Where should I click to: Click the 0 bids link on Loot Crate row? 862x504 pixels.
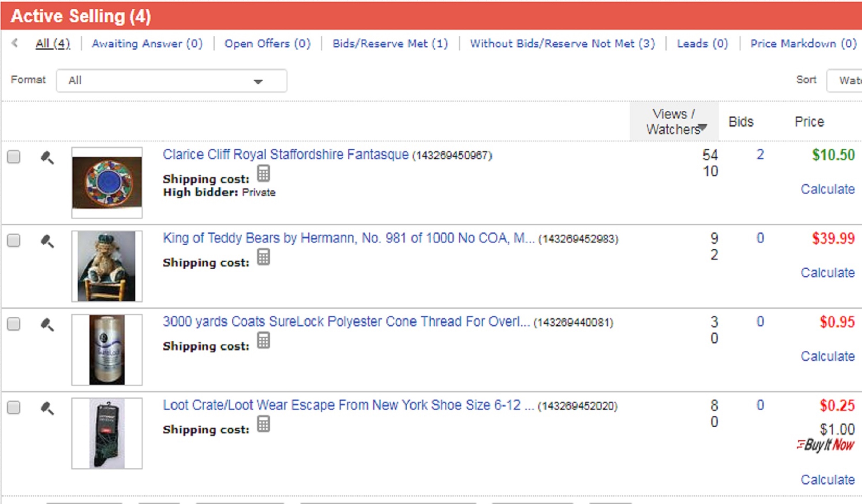(760, 405)
